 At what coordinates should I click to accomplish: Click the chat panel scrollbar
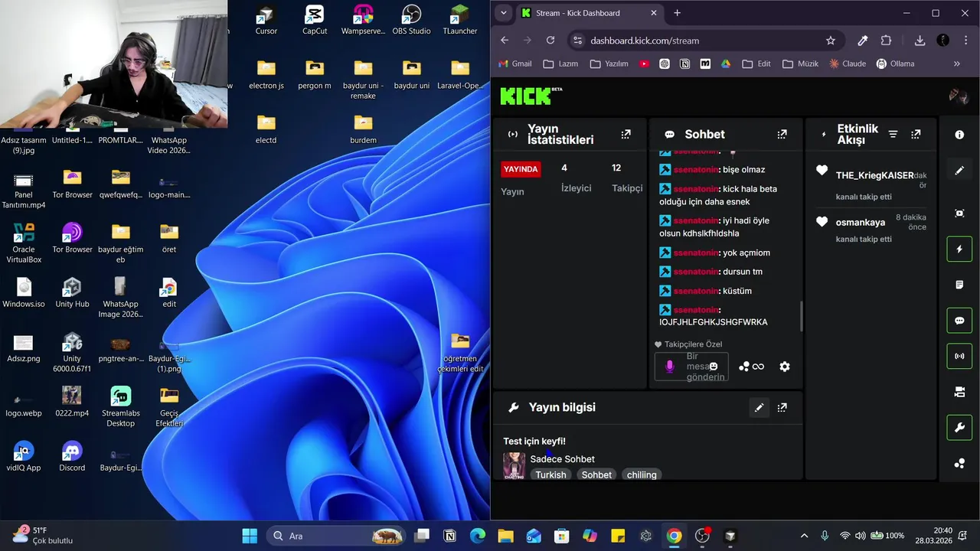802,316
